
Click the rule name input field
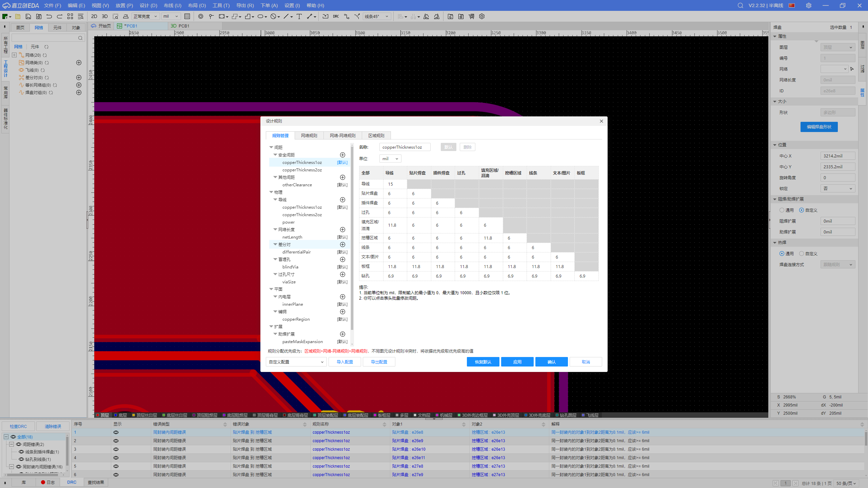coord(405,147)
